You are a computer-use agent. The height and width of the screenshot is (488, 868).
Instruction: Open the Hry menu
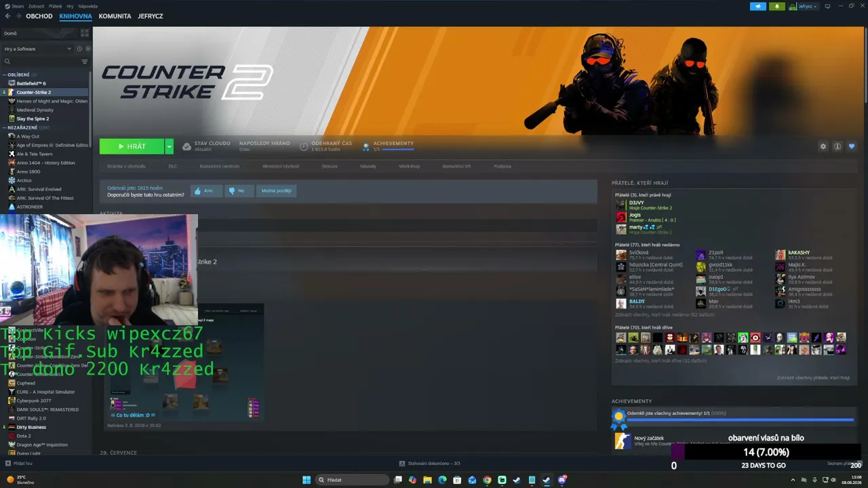click(x=70, y=6)
